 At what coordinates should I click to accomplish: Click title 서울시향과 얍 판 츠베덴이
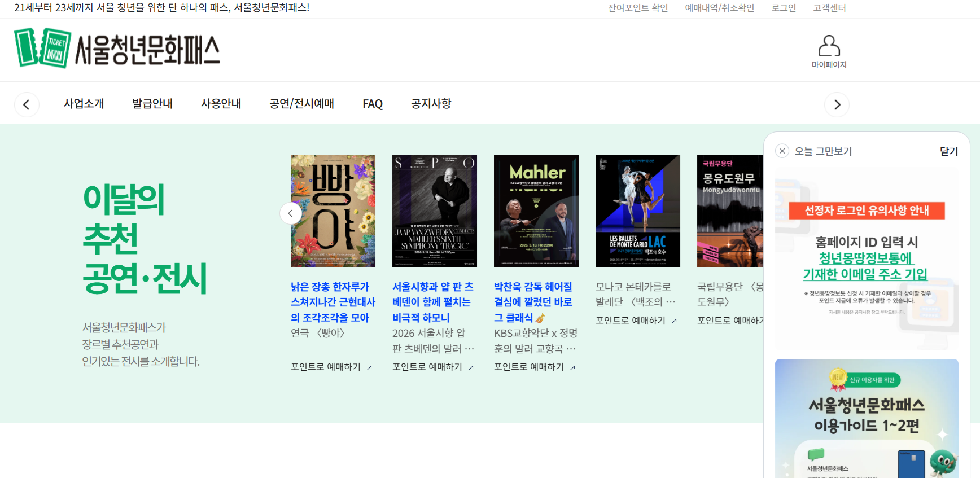pos(433,302)
